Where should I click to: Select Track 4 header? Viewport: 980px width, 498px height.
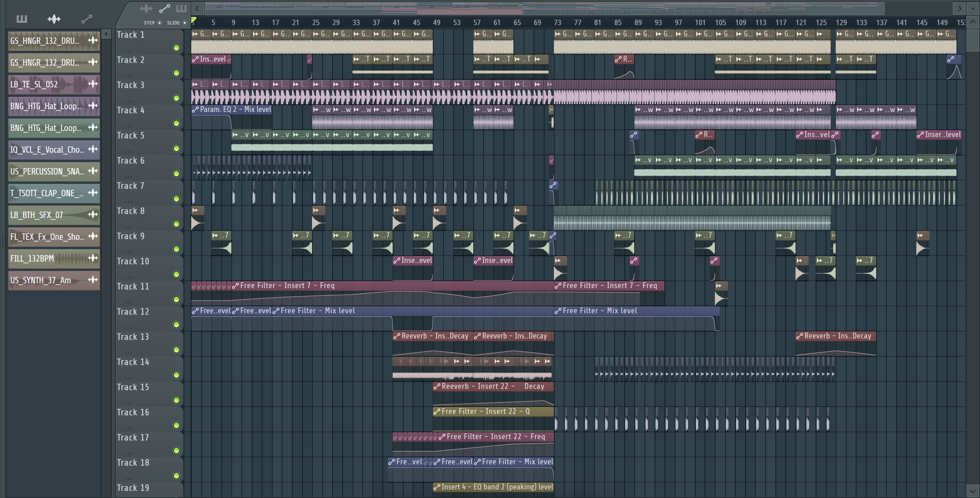pyautogui.click(x=149, y=117)
